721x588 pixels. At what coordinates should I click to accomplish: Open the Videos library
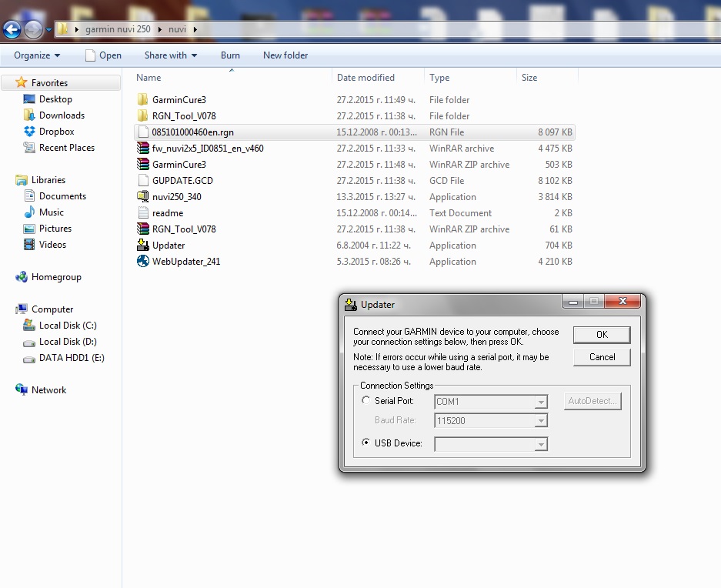(52, 244)
